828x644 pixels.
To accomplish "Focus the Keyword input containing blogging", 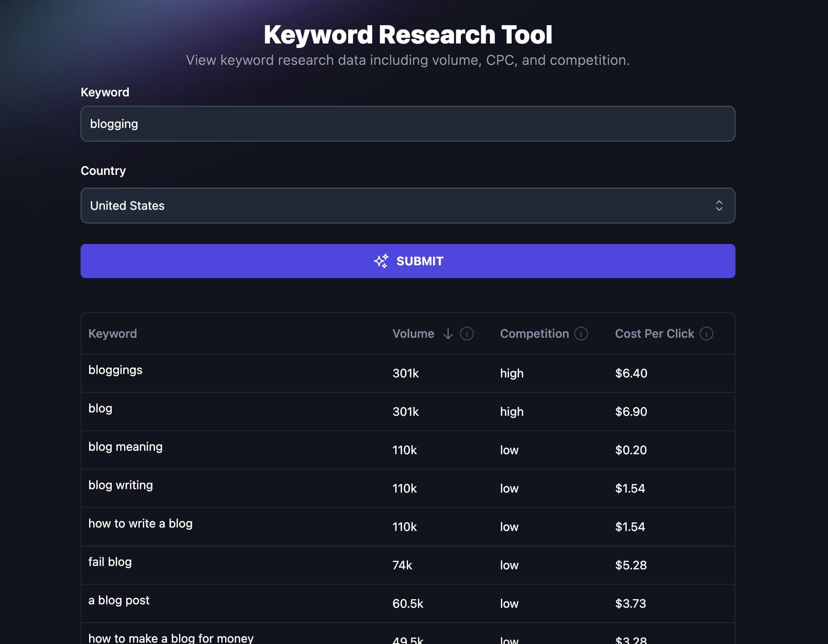I will tap(407, 124).
